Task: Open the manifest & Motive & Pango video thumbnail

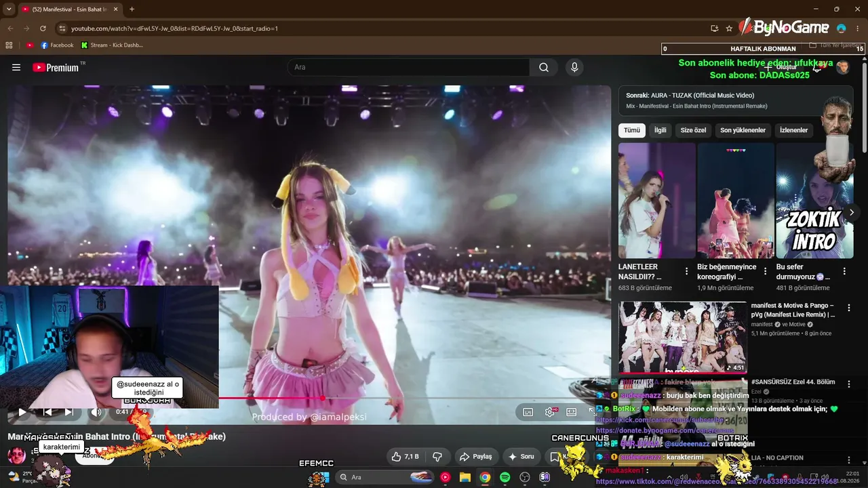Action: 683,338
